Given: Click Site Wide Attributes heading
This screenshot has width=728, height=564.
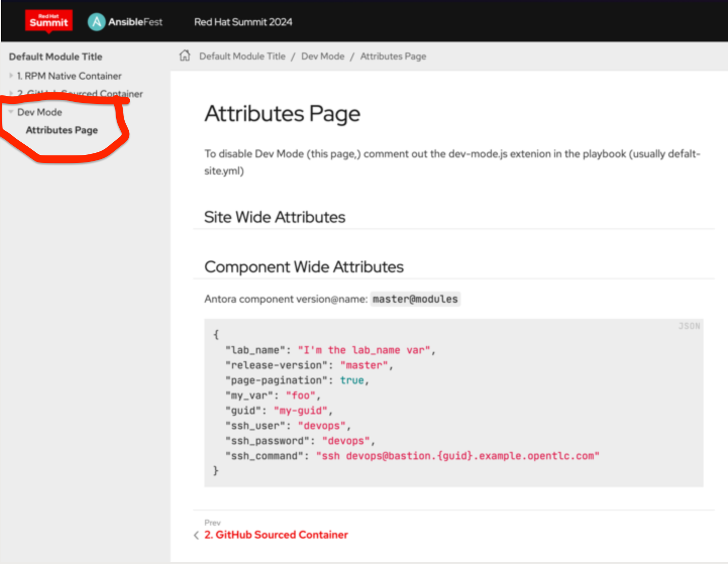Looking at the screenshot, I should tap(275, 217).
